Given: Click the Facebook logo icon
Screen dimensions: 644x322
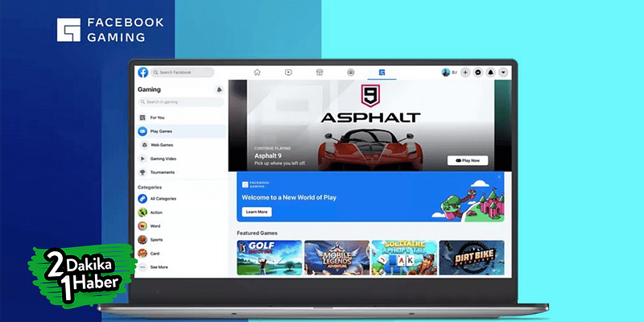Looking at the screenshot, I should point(143,72).
